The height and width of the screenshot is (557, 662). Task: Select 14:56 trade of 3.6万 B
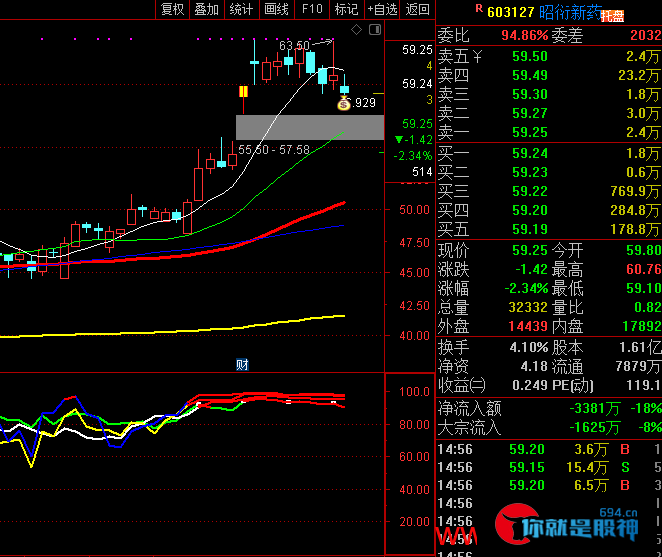pos(548,449)
